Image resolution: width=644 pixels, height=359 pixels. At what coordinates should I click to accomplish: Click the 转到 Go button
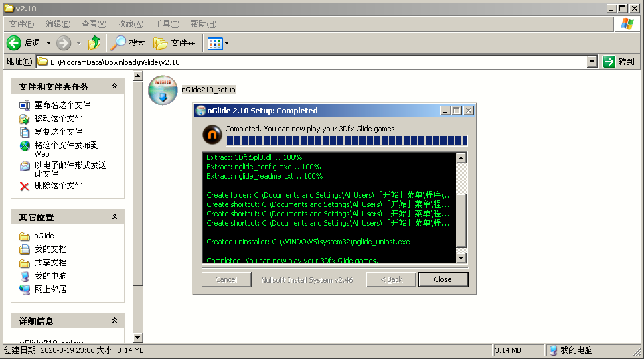pyautogui.click(x=619, y=62)
